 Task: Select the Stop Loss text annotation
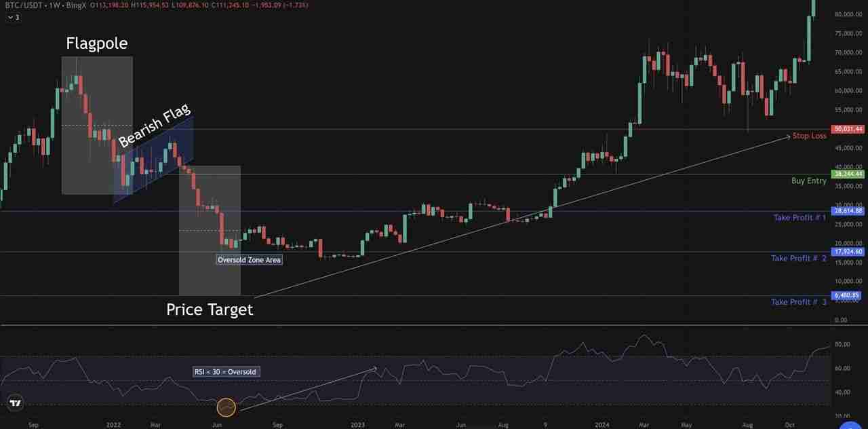(x=809, y=136)
